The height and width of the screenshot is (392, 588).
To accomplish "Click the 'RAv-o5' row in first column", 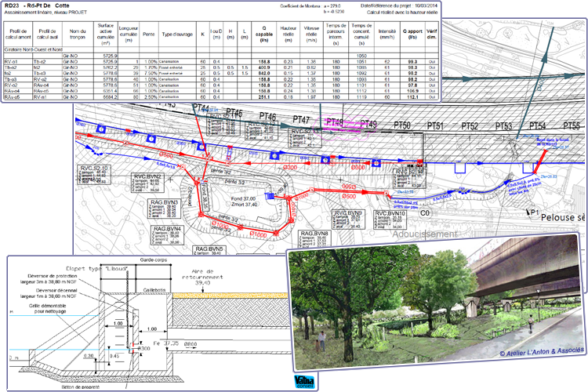I will [12, 96].
